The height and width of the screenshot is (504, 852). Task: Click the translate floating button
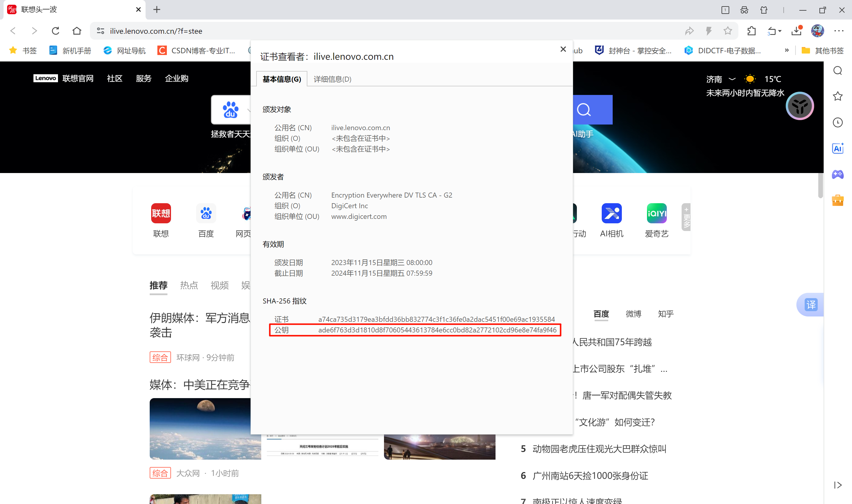pos(811,305)
